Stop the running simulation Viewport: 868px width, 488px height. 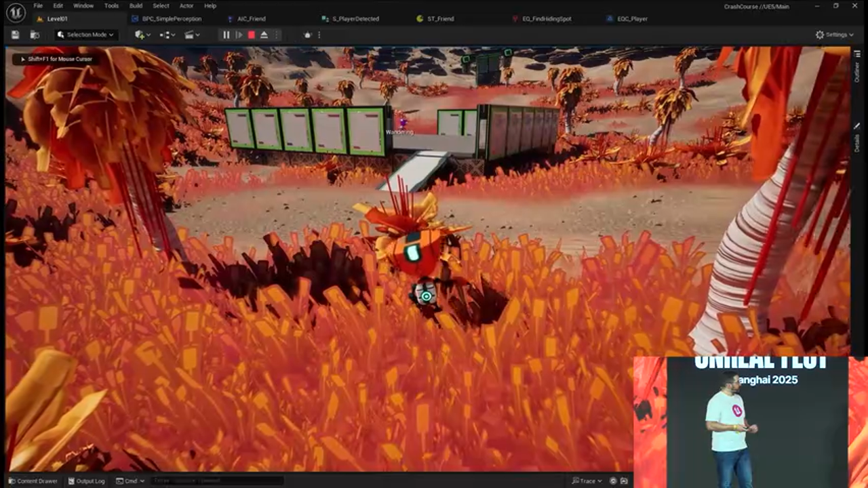pos(250,35)
